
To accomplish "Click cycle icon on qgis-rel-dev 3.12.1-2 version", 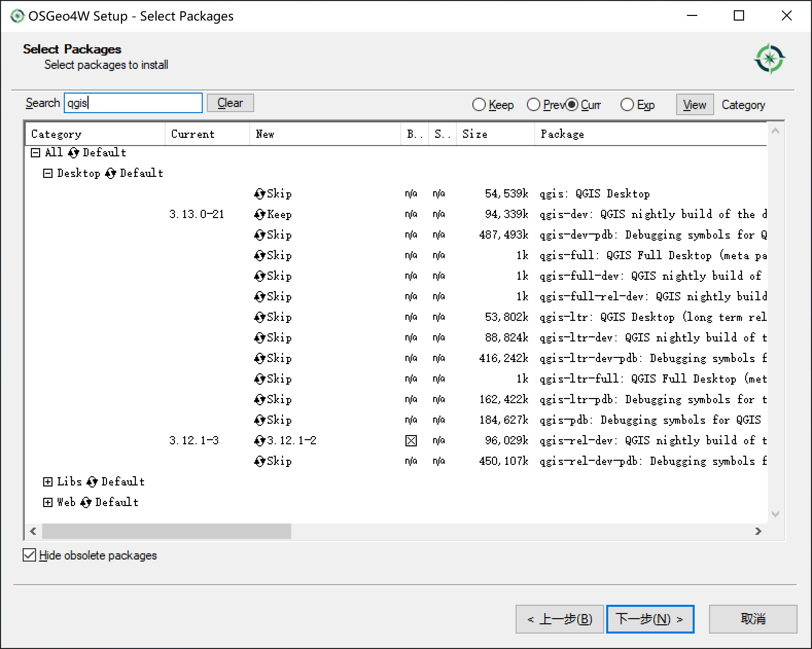I will pos(260,441).
